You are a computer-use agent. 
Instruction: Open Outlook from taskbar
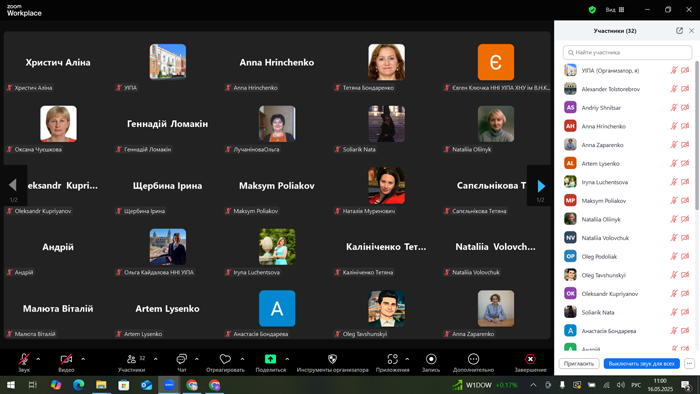point(146,385)
